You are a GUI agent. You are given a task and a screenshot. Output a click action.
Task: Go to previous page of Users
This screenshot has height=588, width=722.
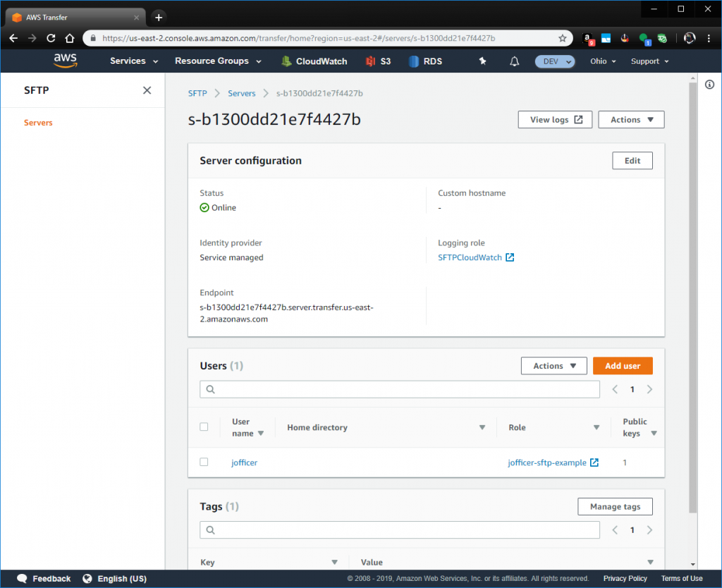[615, 390]
